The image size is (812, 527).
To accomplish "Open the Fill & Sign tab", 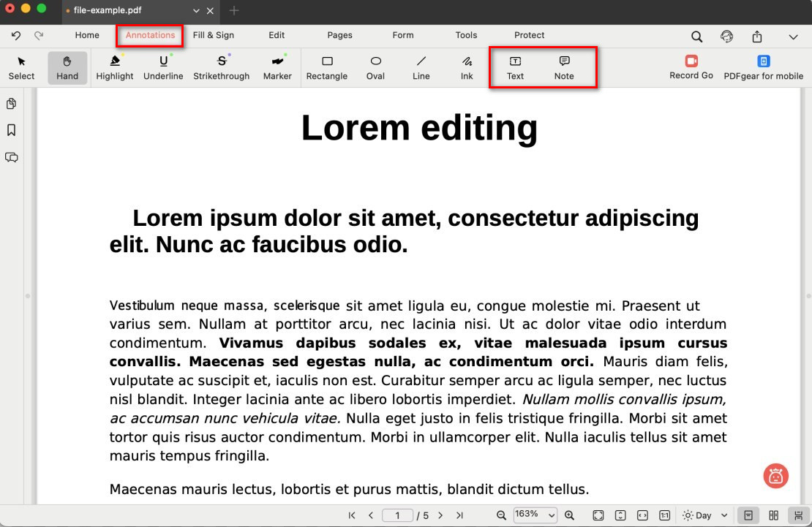I will [x=214, y=35].
